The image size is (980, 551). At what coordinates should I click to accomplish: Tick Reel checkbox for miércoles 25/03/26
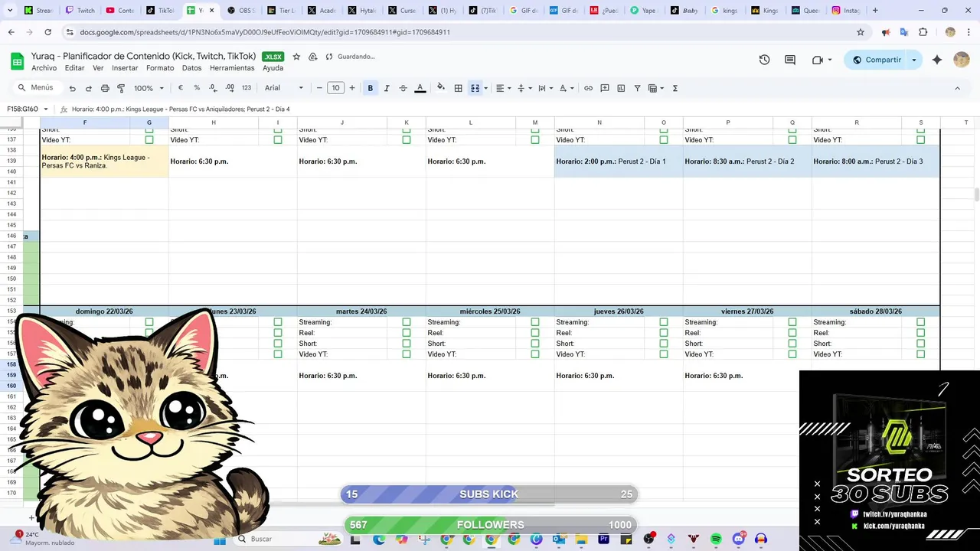[535, 333]
